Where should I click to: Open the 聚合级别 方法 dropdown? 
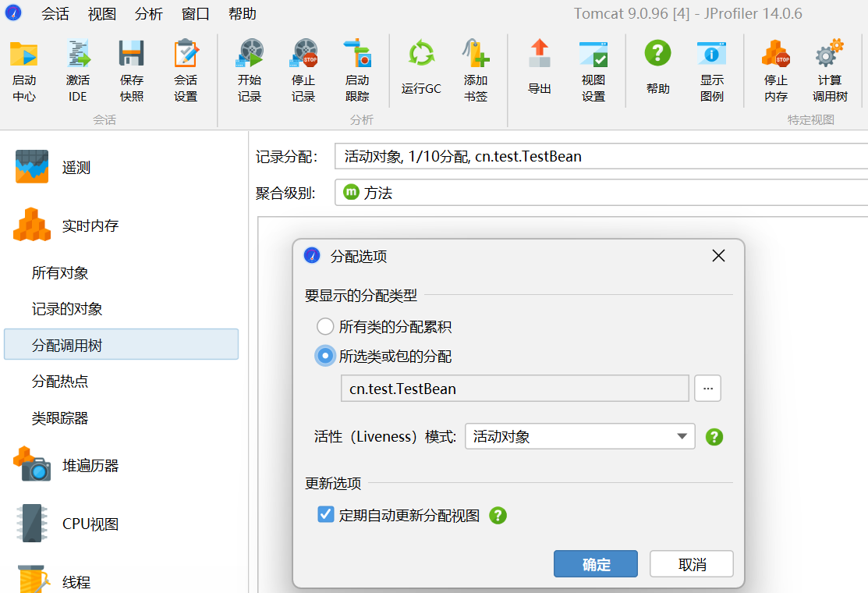(x=601, y=192)
